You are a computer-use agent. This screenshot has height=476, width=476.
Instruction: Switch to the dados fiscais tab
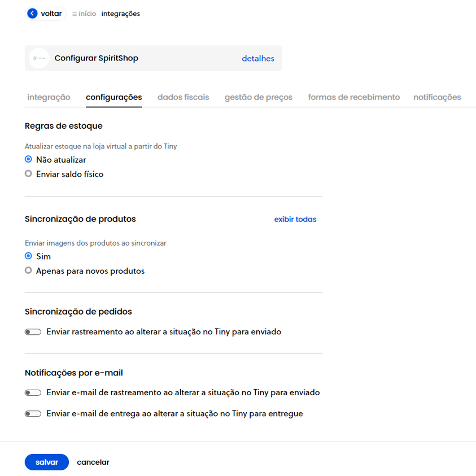pyautogui.click(x=183, y=97)
